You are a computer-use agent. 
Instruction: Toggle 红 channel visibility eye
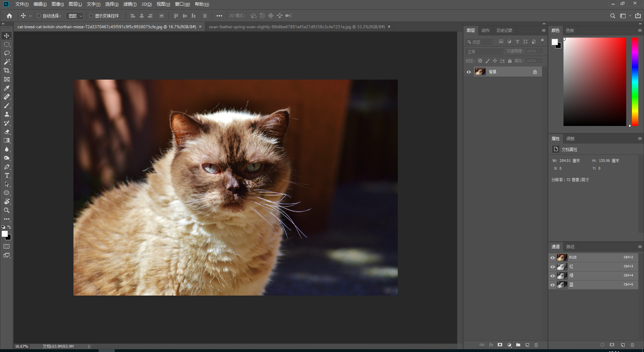tap(552, 267)
